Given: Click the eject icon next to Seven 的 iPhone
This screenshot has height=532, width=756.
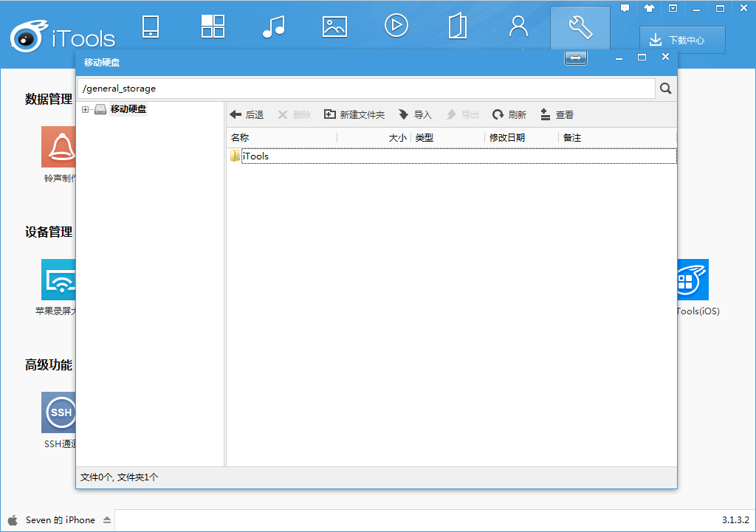Looking at the screenshot, I should click(107, 520).
